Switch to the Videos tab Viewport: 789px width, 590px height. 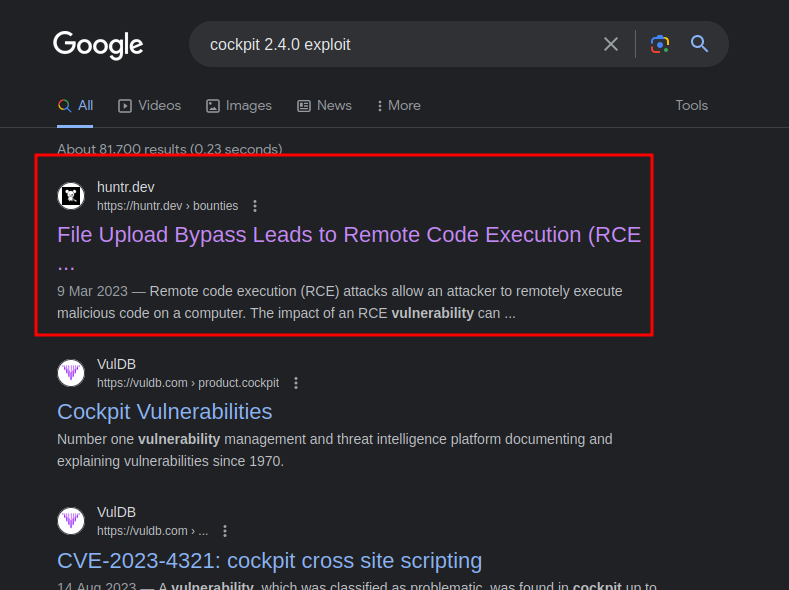tap(149, 106)
